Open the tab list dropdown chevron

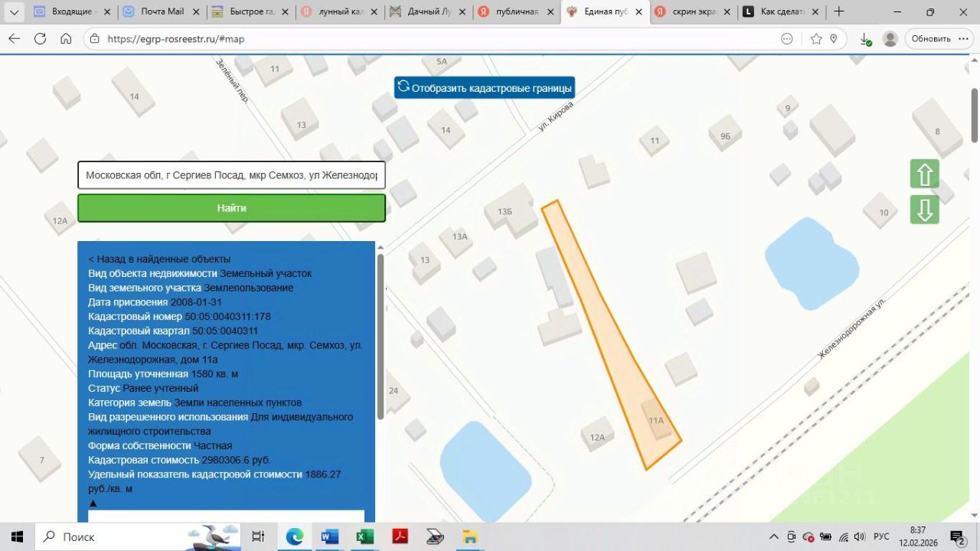pos(14,12)
